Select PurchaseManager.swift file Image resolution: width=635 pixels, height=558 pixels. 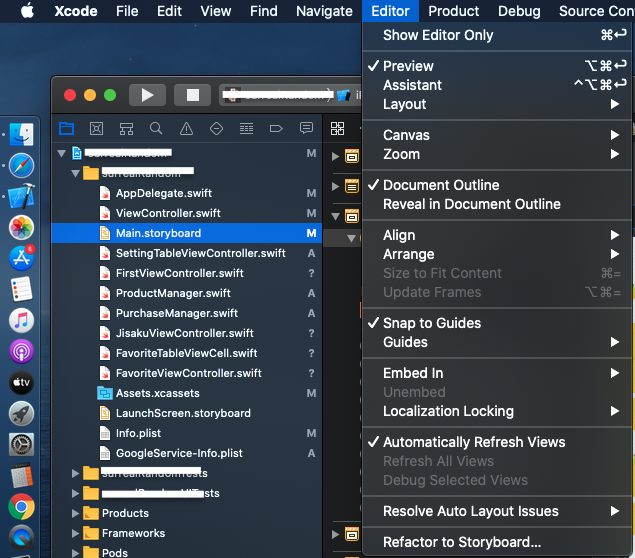tap(187, 313)
